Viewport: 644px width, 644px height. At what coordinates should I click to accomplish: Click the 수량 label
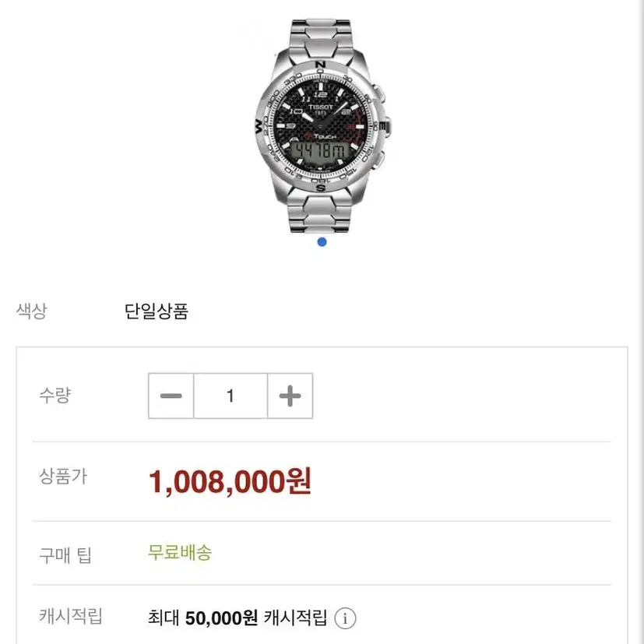pyautogui.click(x=55, y=395)
